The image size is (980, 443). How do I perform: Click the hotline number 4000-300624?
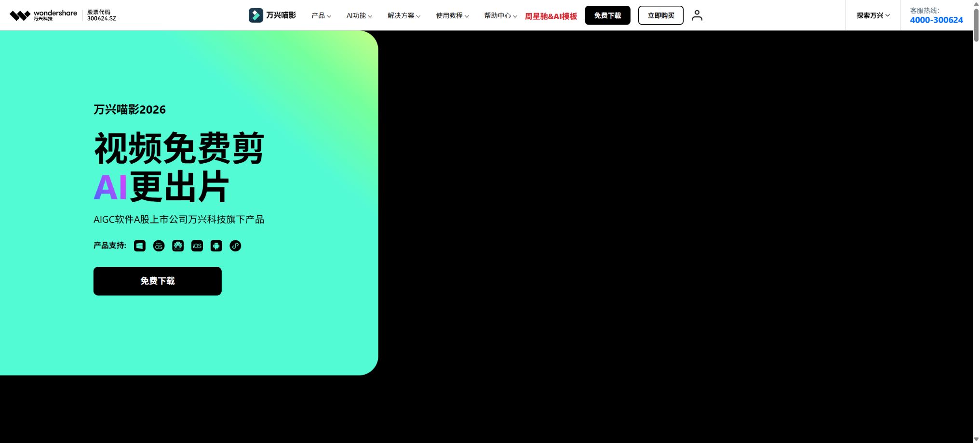936,20
